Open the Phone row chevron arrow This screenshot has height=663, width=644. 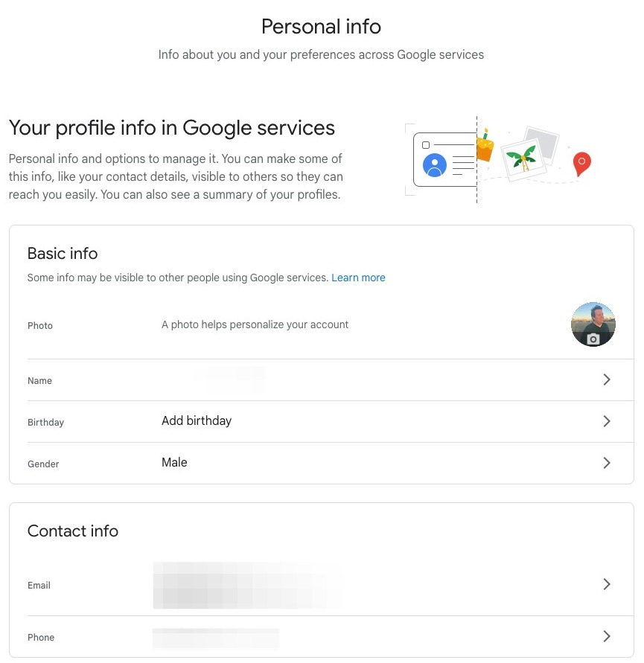point(606,636)
